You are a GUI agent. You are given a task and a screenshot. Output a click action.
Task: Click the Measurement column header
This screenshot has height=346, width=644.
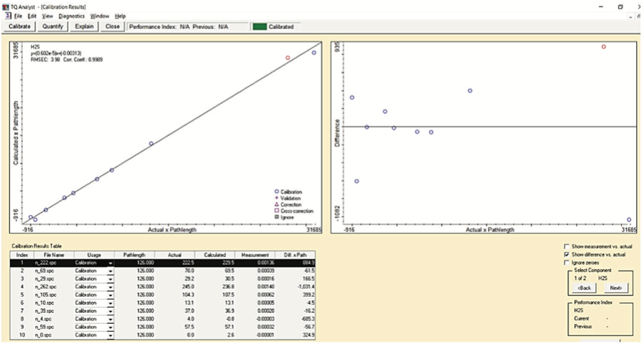[255, 255]
